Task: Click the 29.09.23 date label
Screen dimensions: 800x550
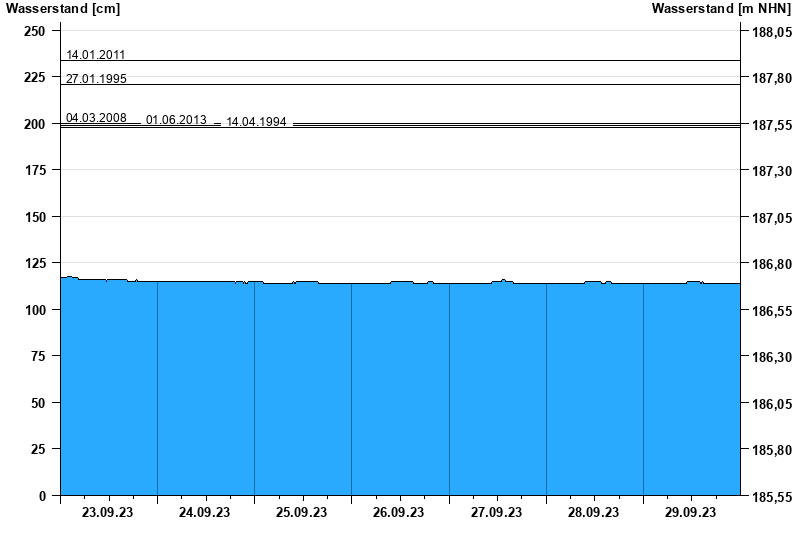Action: tap(690, 513)
